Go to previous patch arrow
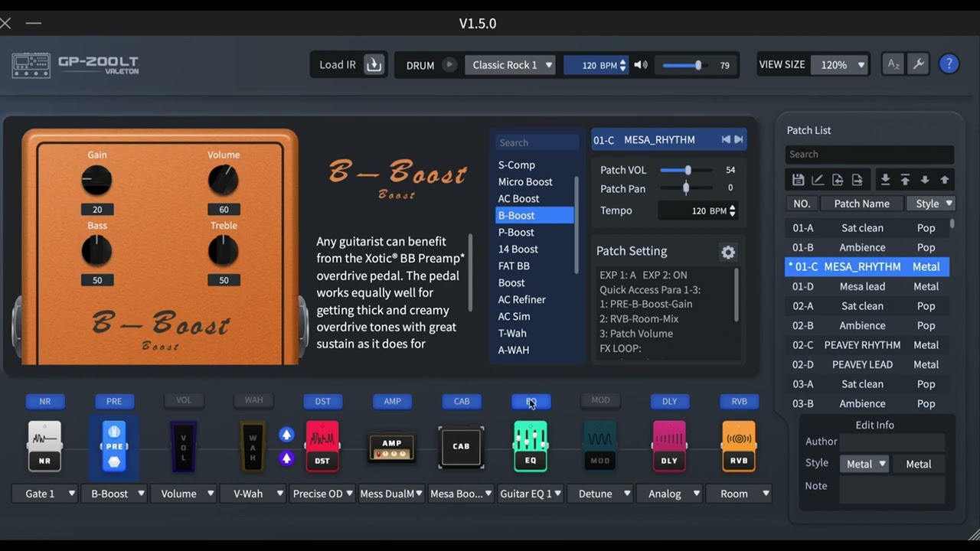 726,139
